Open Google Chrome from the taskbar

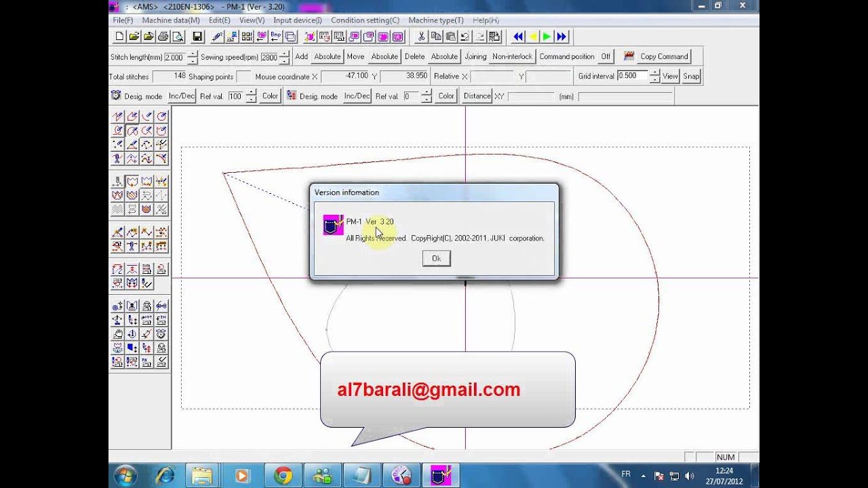283,476
